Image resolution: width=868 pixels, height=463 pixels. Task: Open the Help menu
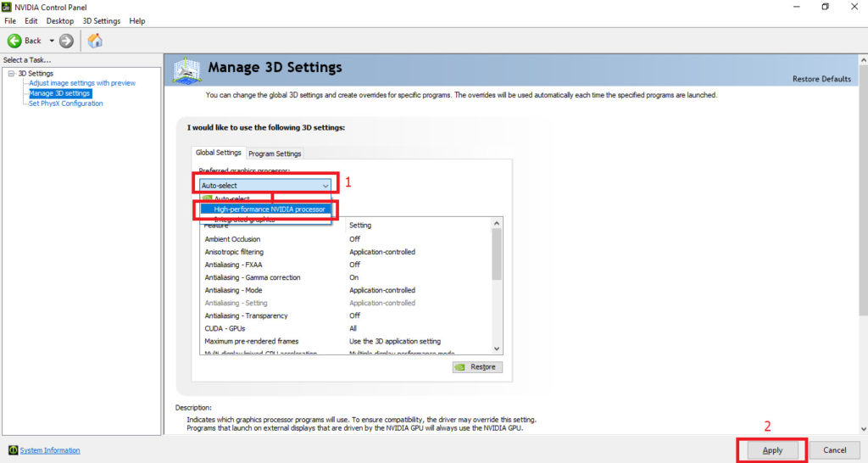pyautogui.click(x=137, y=21)
